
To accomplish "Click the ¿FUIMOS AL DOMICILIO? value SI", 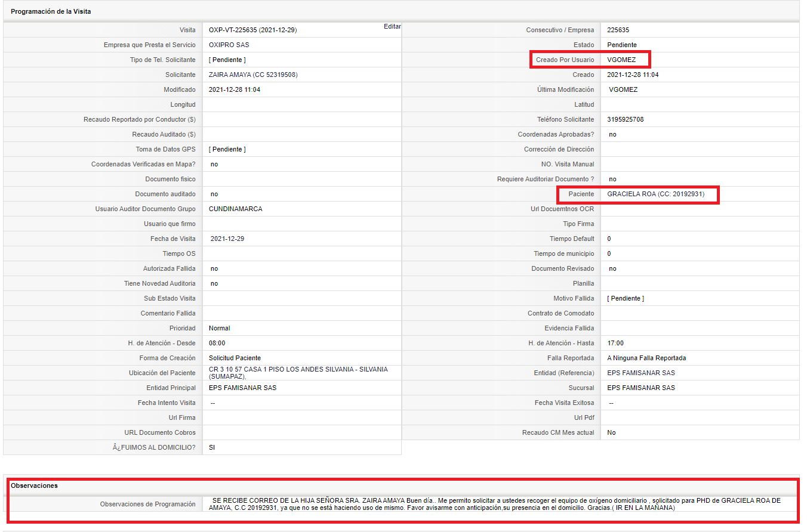I will [212, 447].
